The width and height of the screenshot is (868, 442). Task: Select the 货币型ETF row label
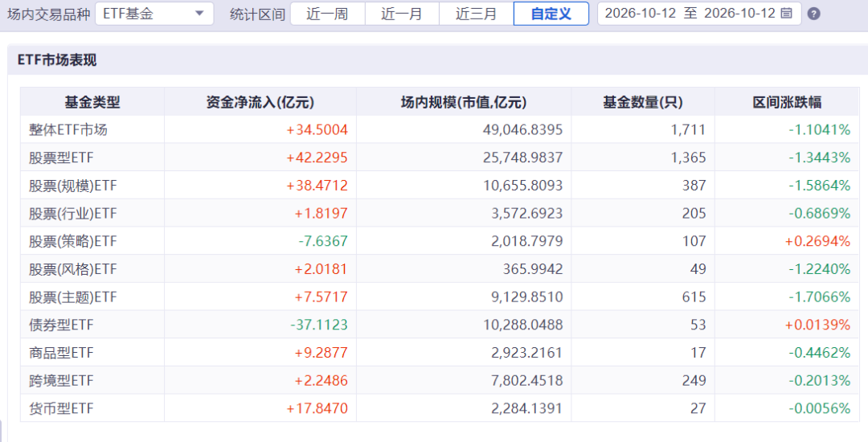(61, 408)
